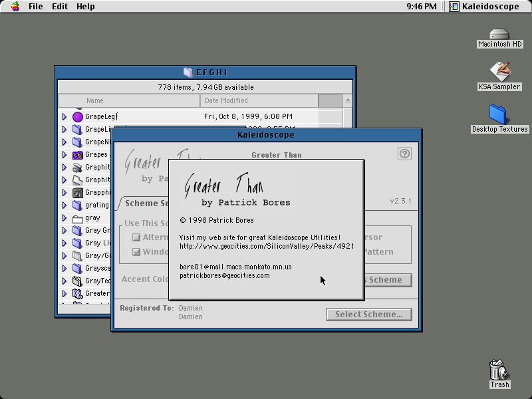
Task: Expand the Greater row in EFGHI
Action: 65,293
